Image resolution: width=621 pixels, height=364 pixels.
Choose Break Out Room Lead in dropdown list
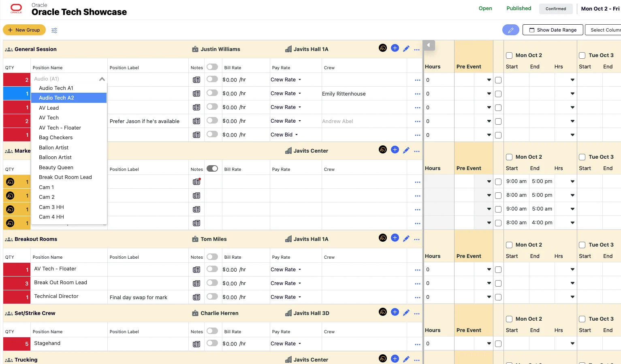click(65, 177)
